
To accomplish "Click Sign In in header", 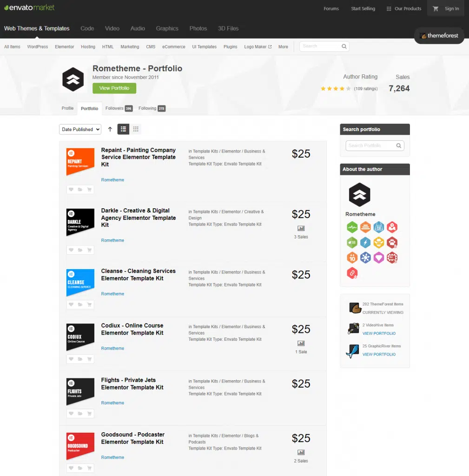I will (x=452, y=9).
